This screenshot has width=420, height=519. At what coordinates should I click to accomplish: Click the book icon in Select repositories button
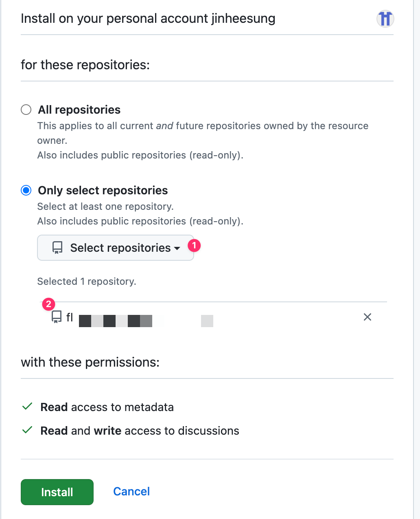(x=57, y=248)
